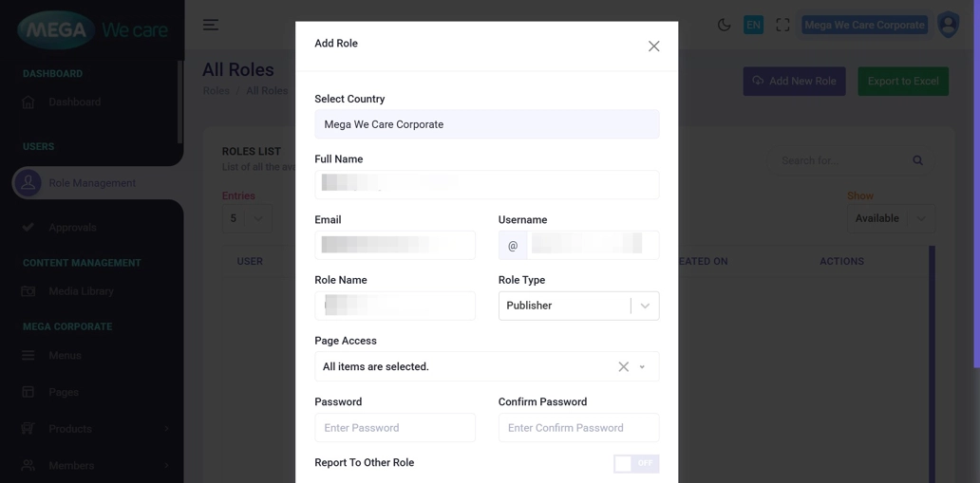Image resolution: width=980 pixels, height=483 pixels.
Task: Toggle Report To Other Role switch
Action: pyautogui.click(x=635, y=463)
